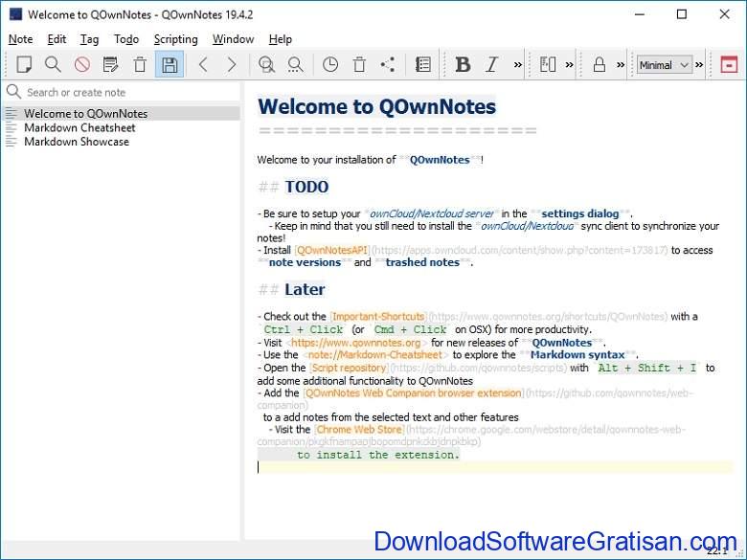Viewport: 747px width, 560px height.
Task: Click the 'note versions' bold text
Action: click(305, 262)
